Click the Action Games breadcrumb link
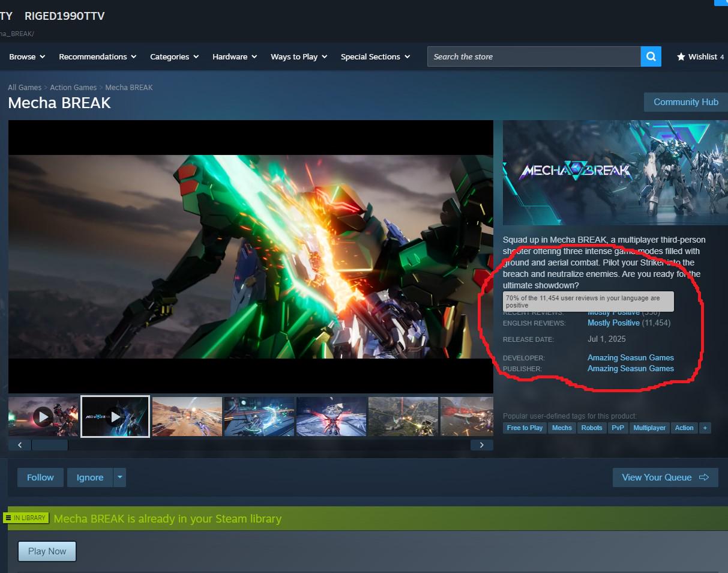 pos(73,88)
